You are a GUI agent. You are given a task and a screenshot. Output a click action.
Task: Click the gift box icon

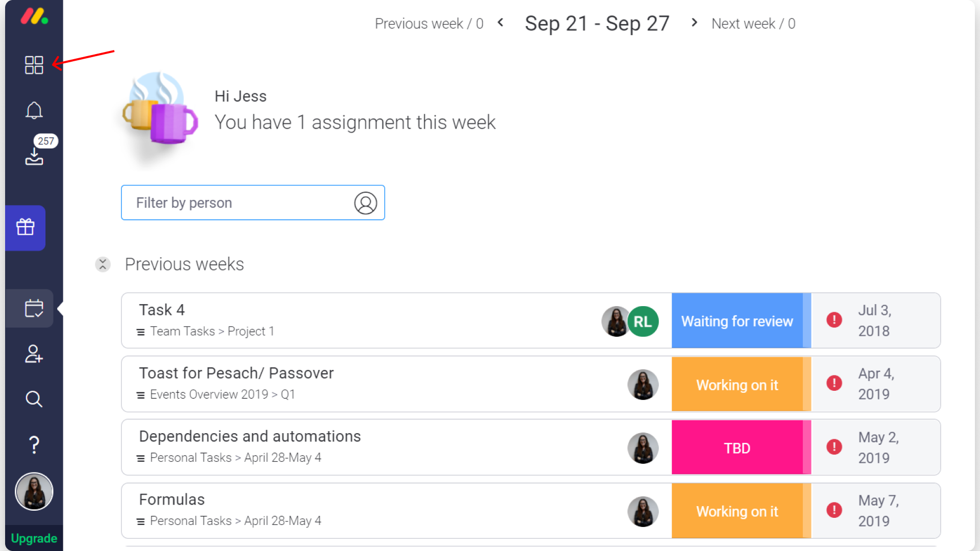point(26,228)
